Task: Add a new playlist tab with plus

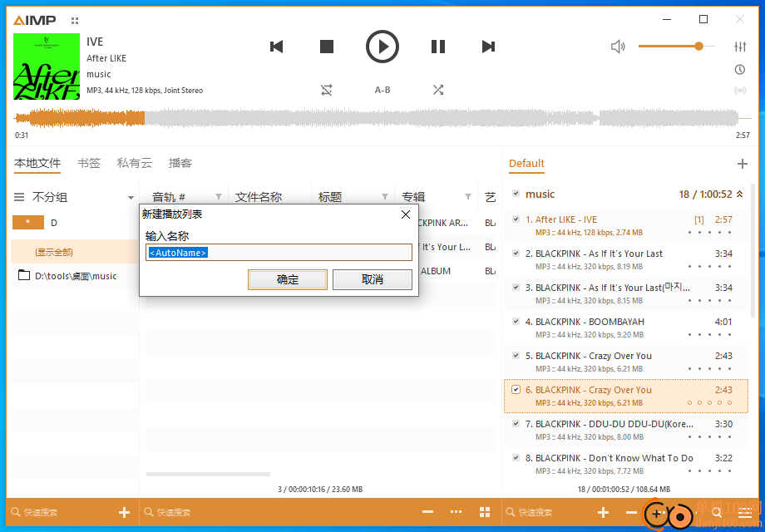Action: pyautogui.click(x=742, y=164)
